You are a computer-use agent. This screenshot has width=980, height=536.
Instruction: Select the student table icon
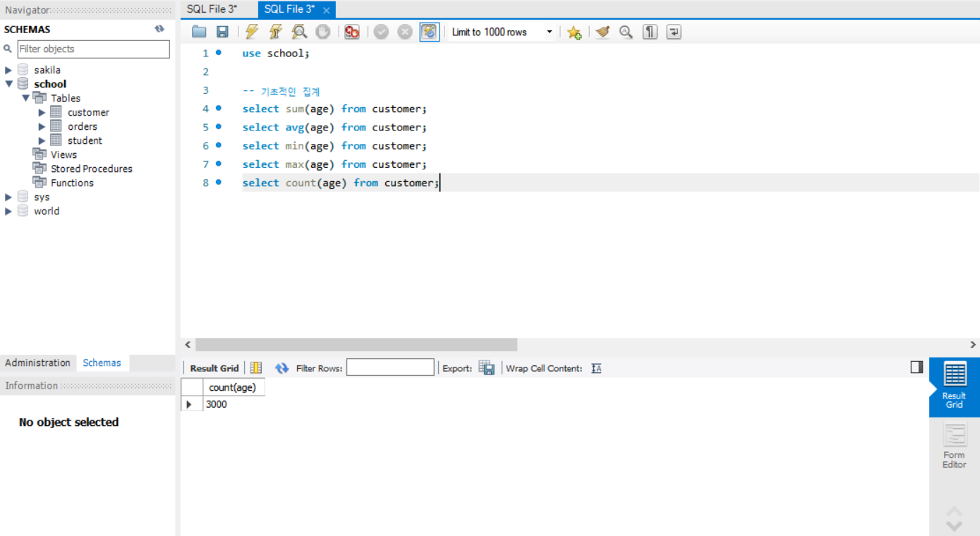point(56,140)
